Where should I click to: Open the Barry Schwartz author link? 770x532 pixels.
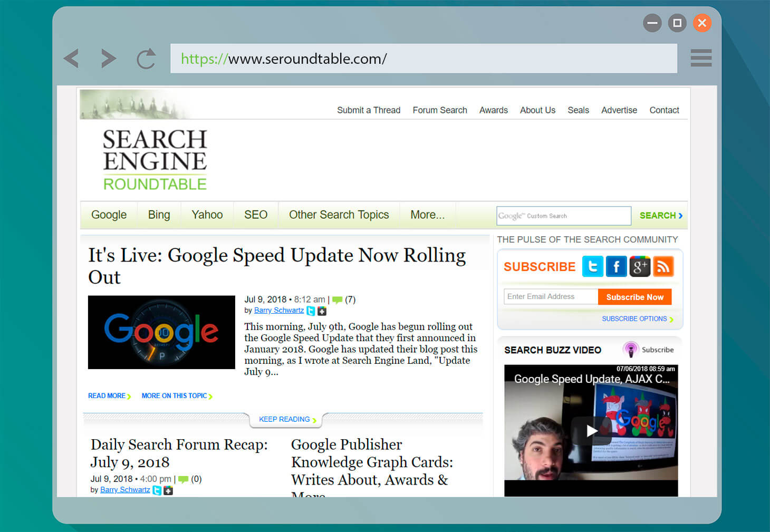(x=279, y=311)
